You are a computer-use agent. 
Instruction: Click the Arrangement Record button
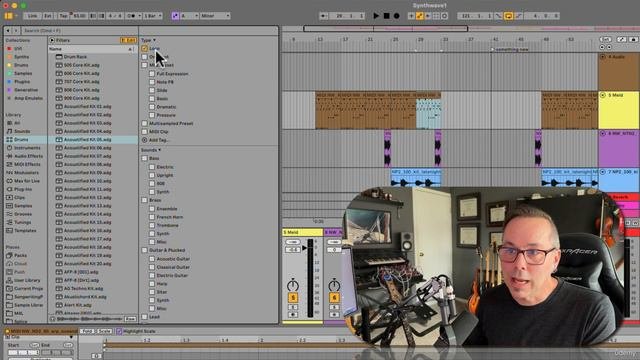(x=396, y=16)
